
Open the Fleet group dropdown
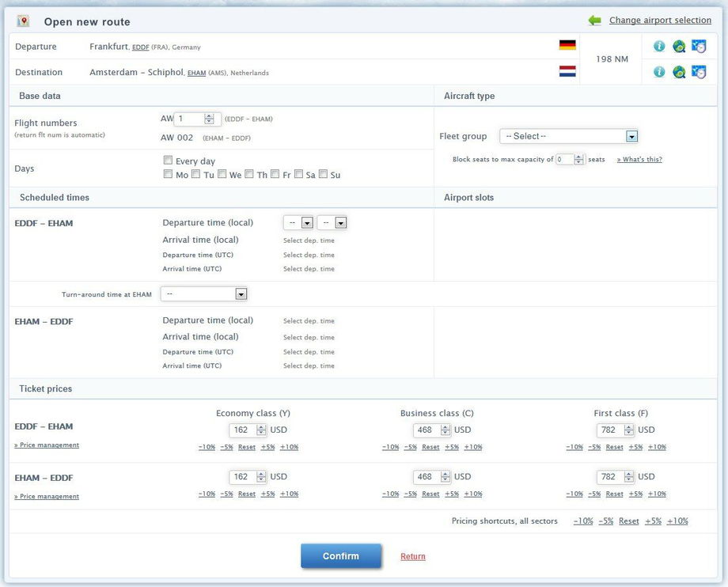pyautogui.click(x=568, y=136)
